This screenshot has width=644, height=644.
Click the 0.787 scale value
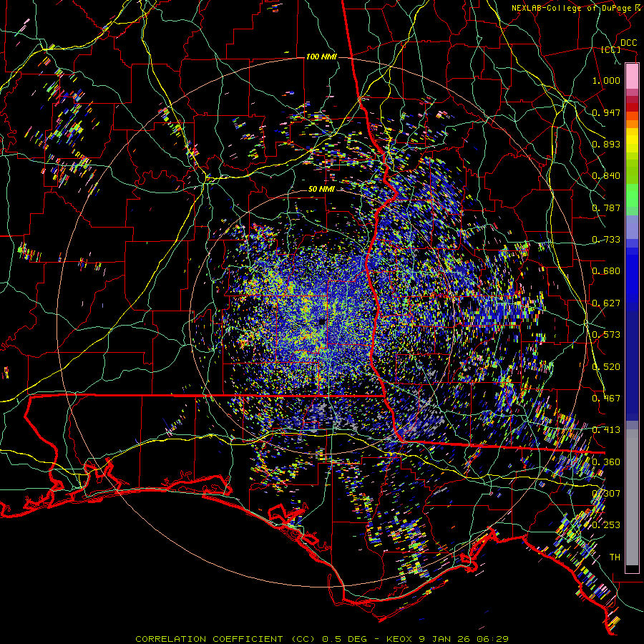pyautogui.click(x=606, y=208)
